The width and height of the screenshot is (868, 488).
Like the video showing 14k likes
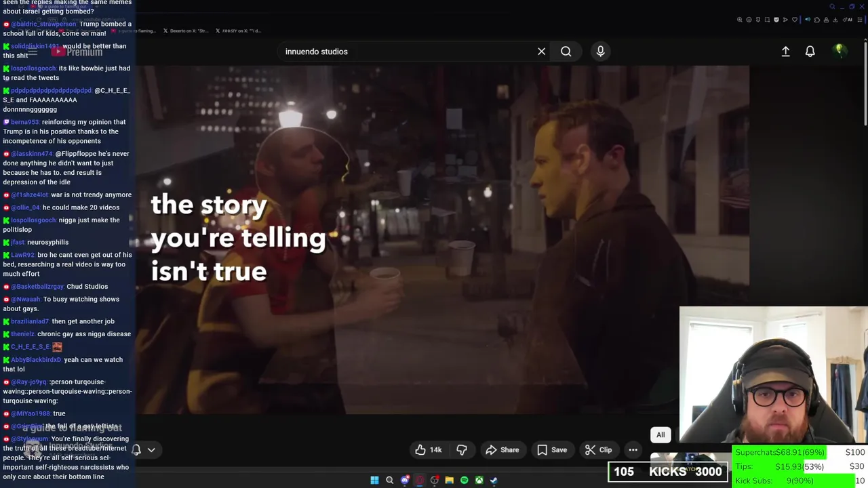pos(428,449)
